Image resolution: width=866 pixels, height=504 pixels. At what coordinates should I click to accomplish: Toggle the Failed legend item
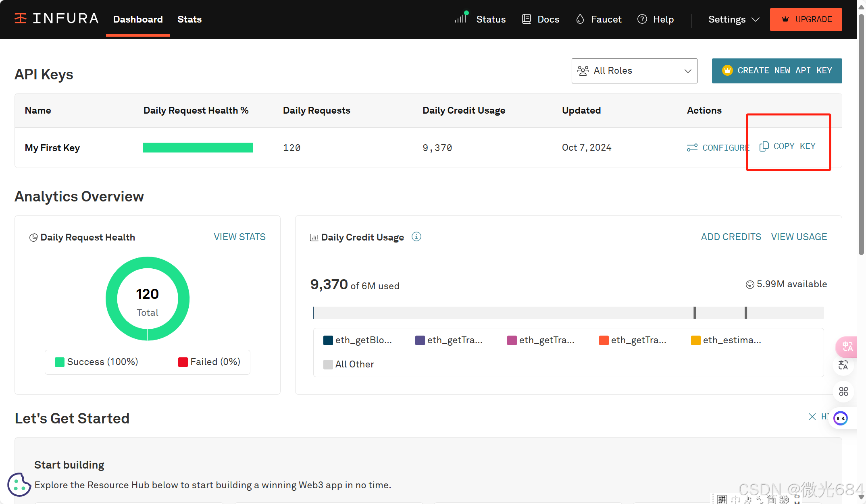209,362
